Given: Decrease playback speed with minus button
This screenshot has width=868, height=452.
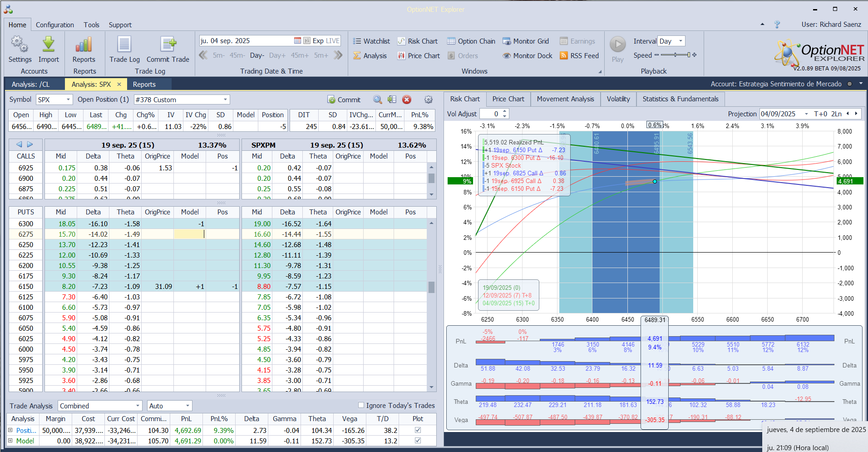Looking at the screenshot, I should click(656, 55).
